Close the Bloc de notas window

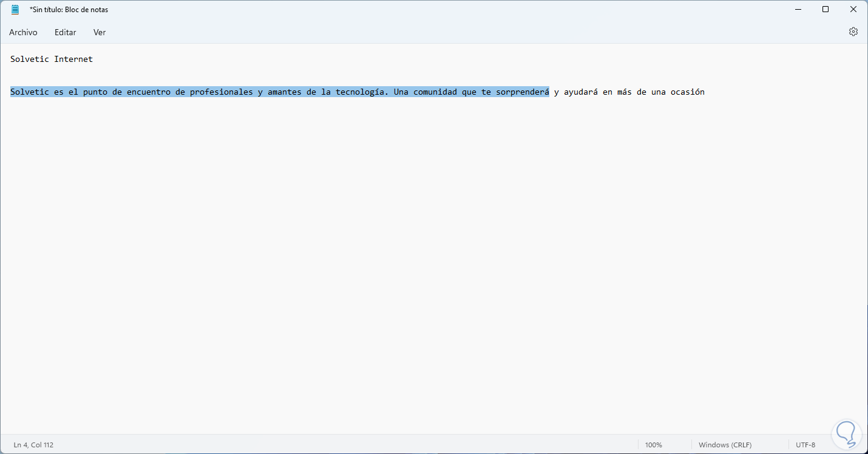(853, 9)
